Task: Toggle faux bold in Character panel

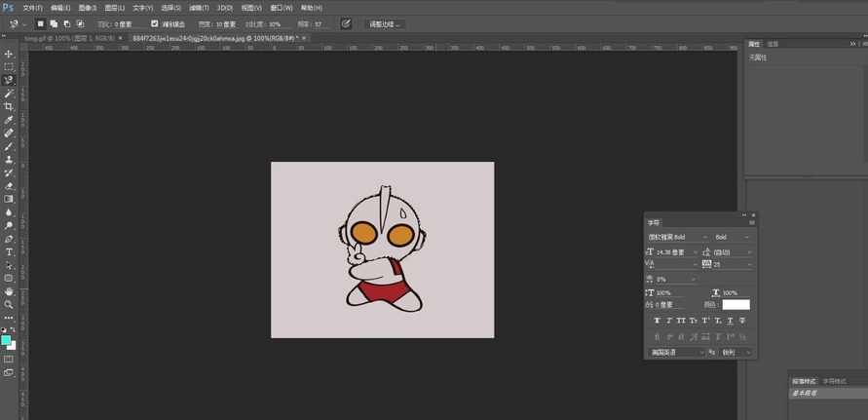Action: point(657,320)
